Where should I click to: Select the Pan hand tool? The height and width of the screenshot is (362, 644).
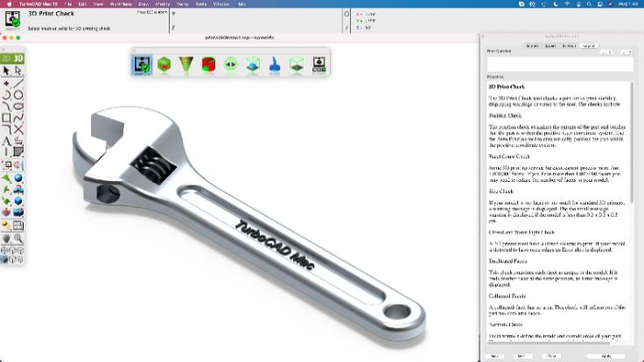click(x=6, y=238)
